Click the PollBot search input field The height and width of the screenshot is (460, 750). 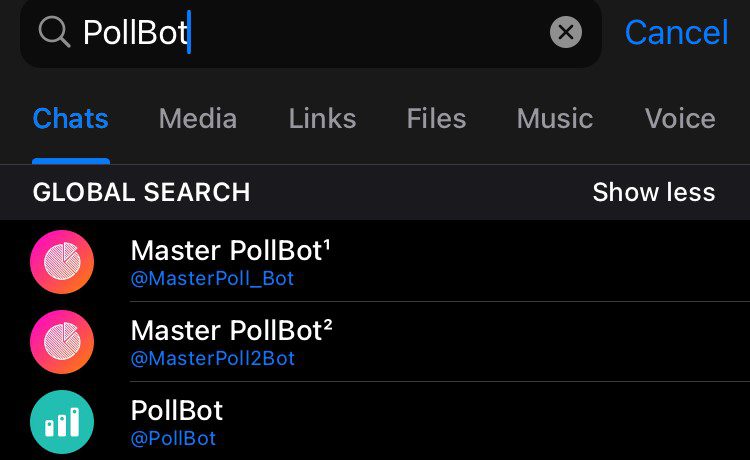click(x=300, y=33)
